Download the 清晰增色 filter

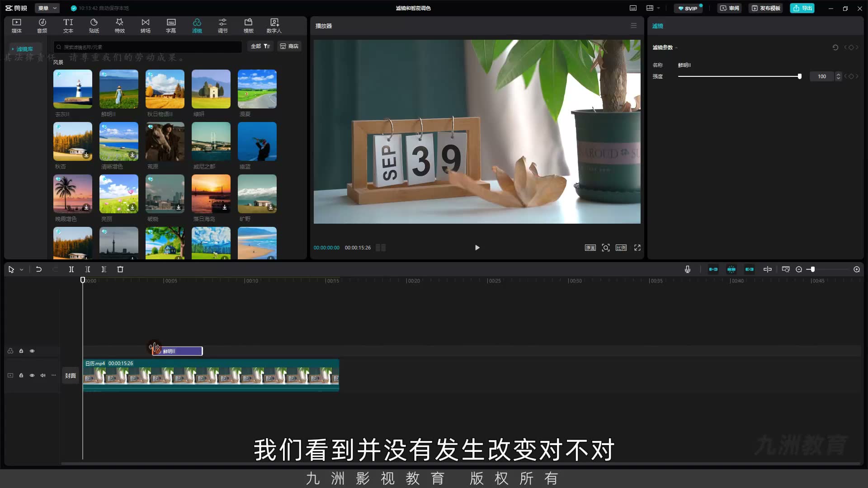pyautogui.click(x=132, y=155)
